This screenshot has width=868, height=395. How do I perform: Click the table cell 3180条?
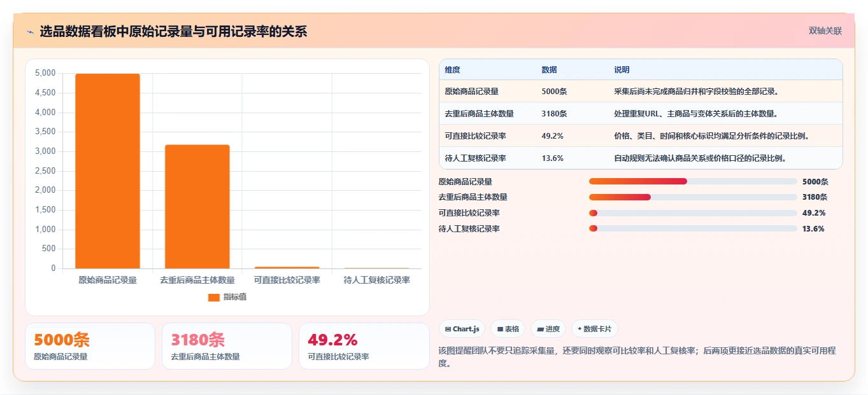554,113
